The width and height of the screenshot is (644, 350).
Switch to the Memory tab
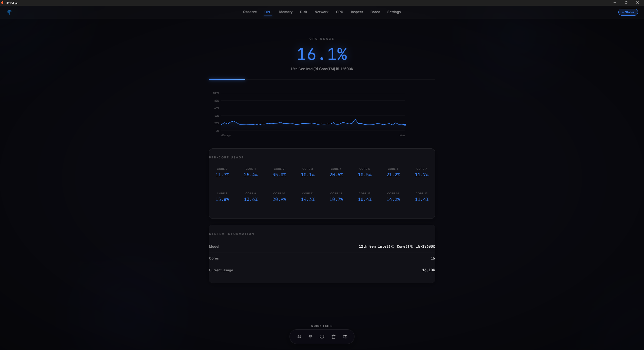(x=286, y=12)
